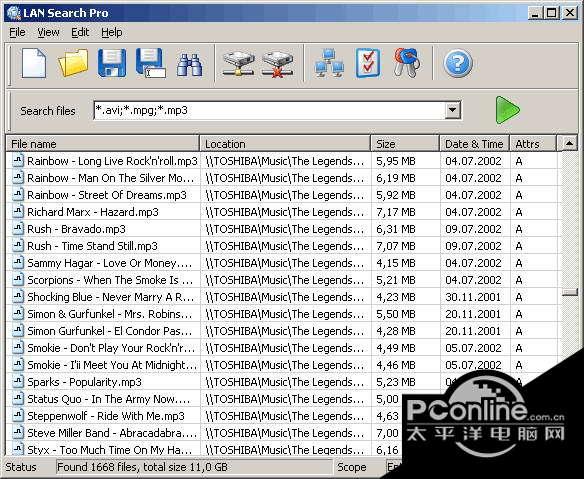Click file icon beside Richard Marx - Hazard.mp3

tap(18, 212)
